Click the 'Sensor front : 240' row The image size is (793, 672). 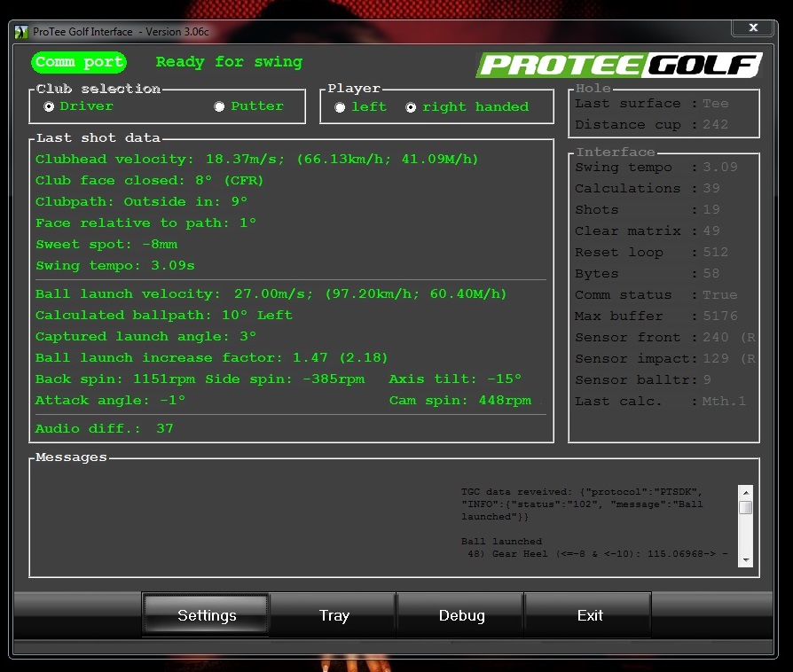(665, 337)
